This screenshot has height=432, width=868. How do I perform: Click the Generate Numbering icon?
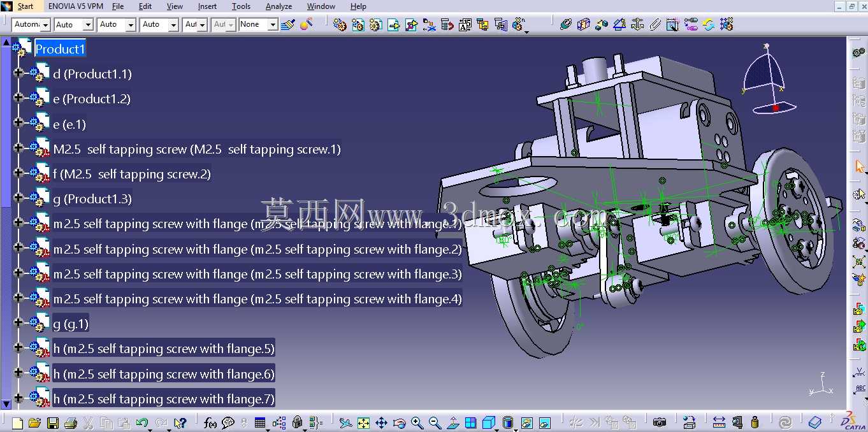[465, 25]
